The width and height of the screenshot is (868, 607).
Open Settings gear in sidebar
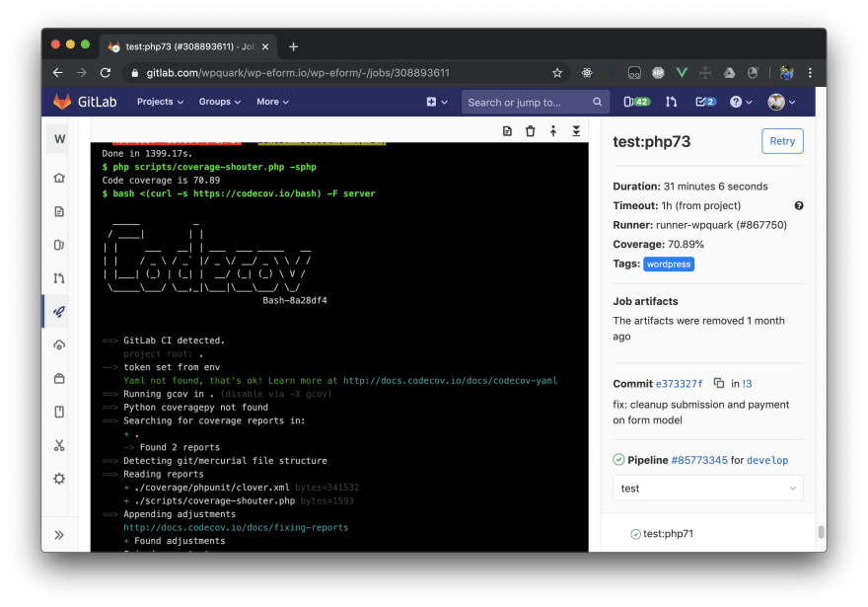pyautogui.click(x=59, y=479)
